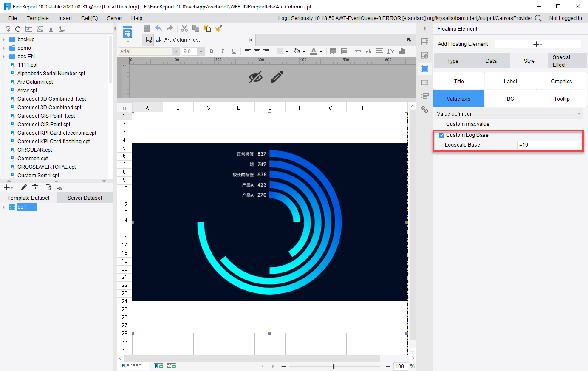Enable the Custom max value checkbox
The image size is (588, 371).
(x=441, y=124)
